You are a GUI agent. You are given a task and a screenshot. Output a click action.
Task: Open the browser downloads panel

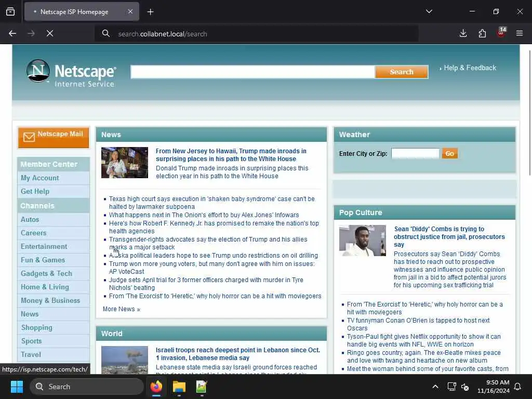point(463,33)
